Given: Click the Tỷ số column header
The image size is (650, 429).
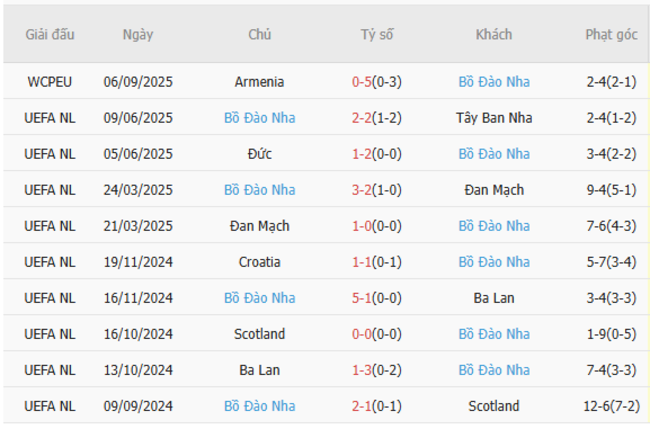Looking at the screenshot, I should tap(377, 35).
